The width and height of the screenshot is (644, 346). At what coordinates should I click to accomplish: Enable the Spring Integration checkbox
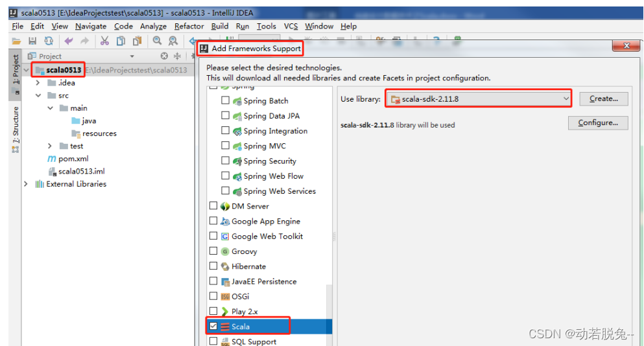225,130
